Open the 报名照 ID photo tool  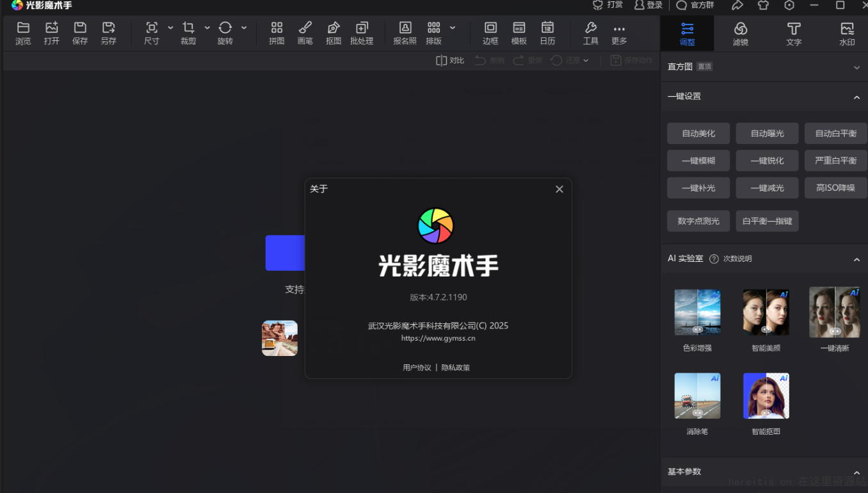tap(405, 33)
